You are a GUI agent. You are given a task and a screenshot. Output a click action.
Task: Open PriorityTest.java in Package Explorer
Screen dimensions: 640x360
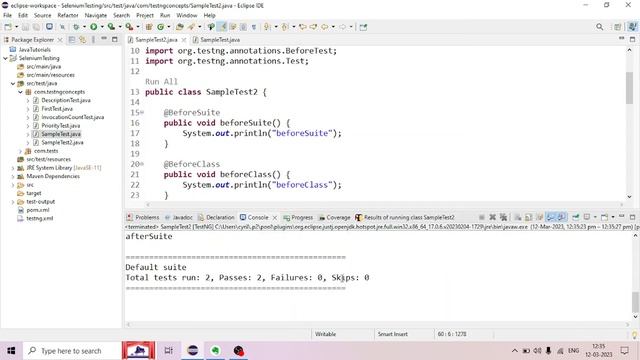[60, 126]
